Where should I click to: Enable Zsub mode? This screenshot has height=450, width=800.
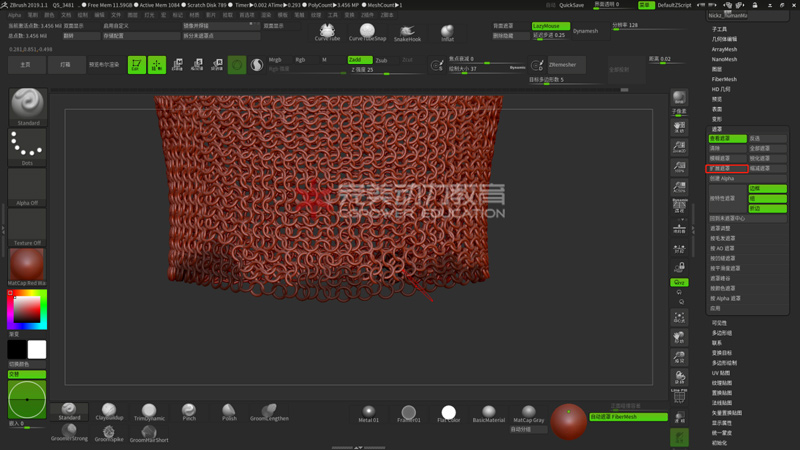click(x=382, y=60)
